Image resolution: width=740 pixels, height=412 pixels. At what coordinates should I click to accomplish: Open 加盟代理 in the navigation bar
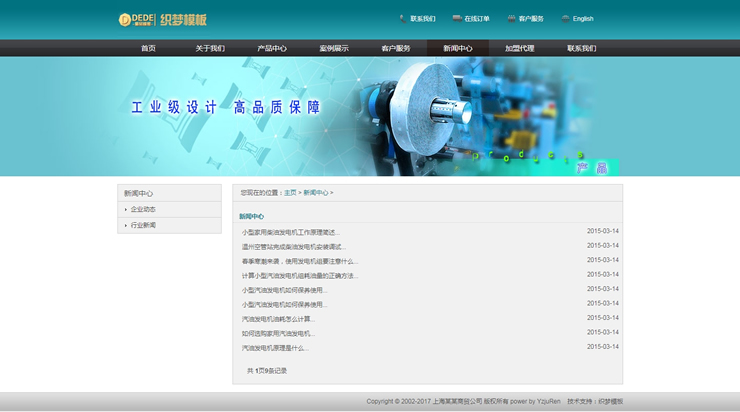tap(519, 48)
